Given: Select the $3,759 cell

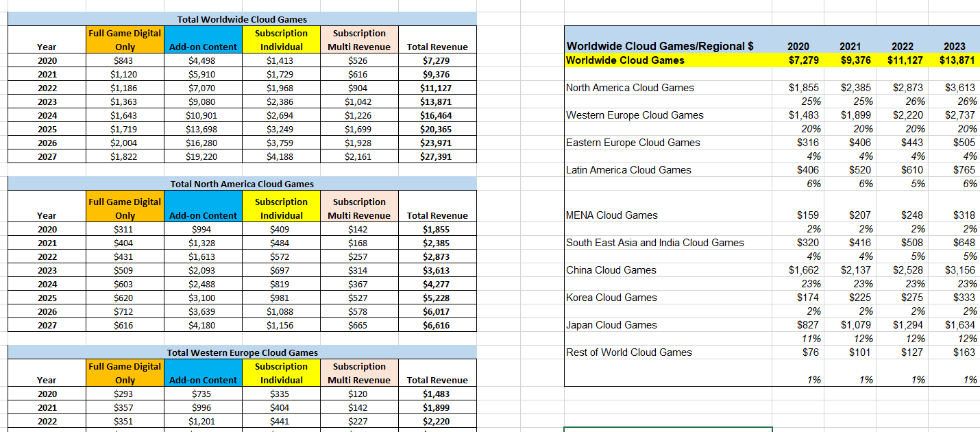Looking at the screenshot, I should click(281, 143).
